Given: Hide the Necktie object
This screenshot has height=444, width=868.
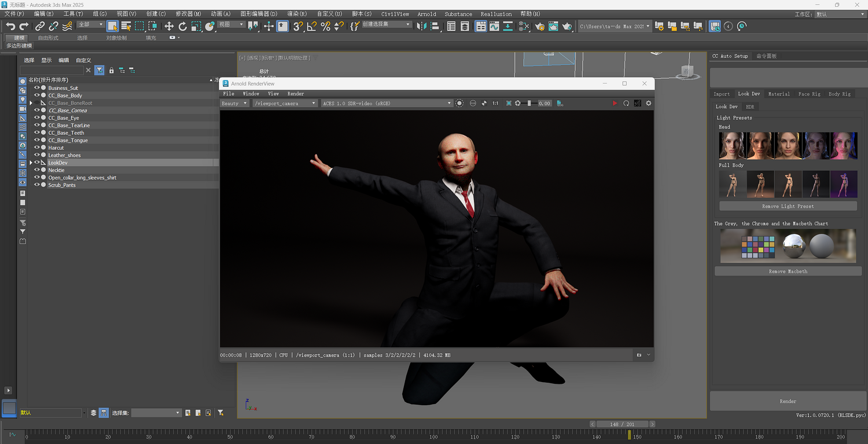Looking at the screenshot, I should pos(36,170).
